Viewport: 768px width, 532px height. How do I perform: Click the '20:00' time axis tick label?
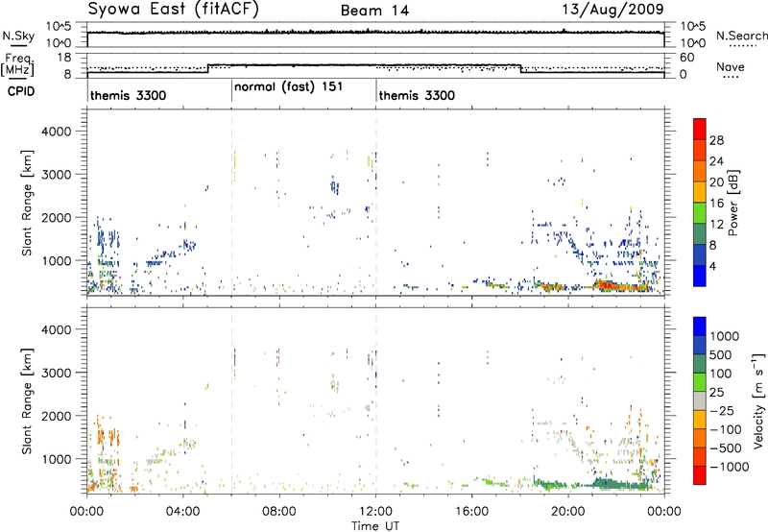(568, 512)
